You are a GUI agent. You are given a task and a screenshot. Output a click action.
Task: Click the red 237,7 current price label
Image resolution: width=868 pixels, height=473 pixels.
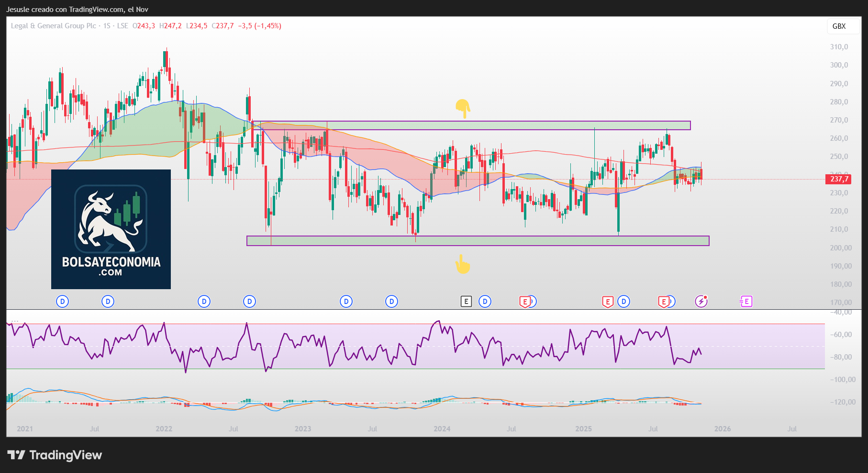pyautogui.click(x=839, y=179)
